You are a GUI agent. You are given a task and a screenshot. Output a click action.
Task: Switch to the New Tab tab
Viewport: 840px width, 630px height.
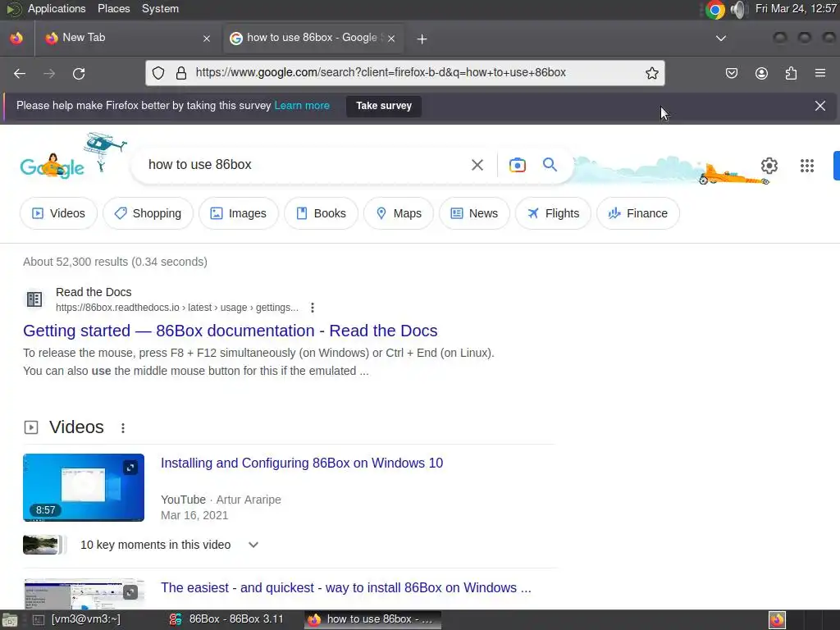pyautogui.click(x=122, y=38)
